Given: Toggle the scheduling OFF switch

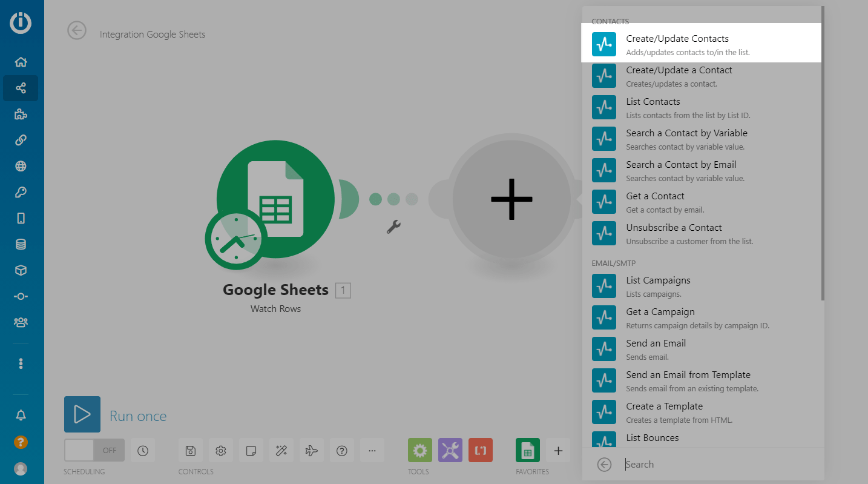Looking at the screenshot, I should (94, 451).
